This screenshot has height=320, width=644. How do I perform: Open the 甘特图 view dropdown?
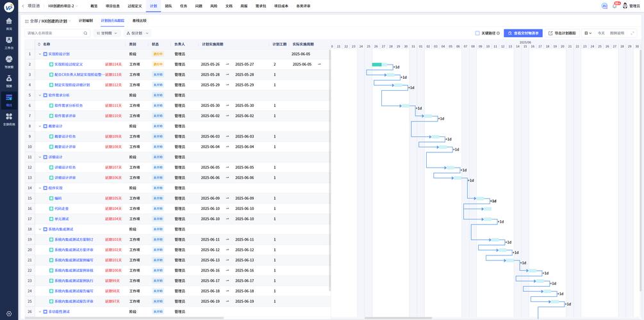[x=106, y=33]
